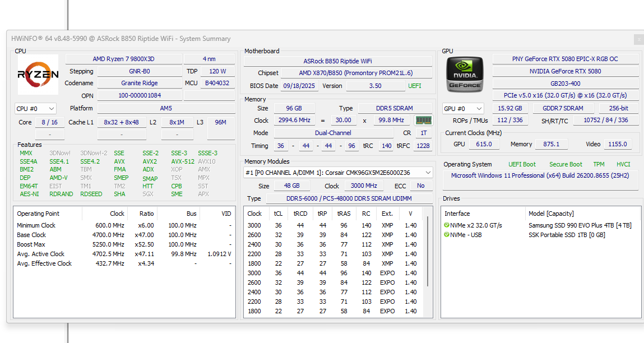Click the Granite Ridge codename field
Image resolution: width=644 pixels, height=343 pixels.
coord(140,83)
